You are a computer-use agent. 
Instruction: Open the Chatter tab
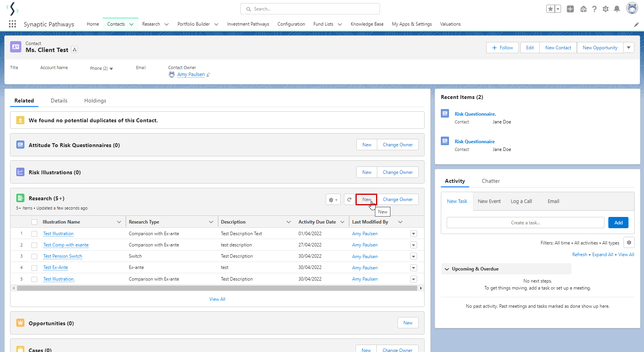point(490,181)
